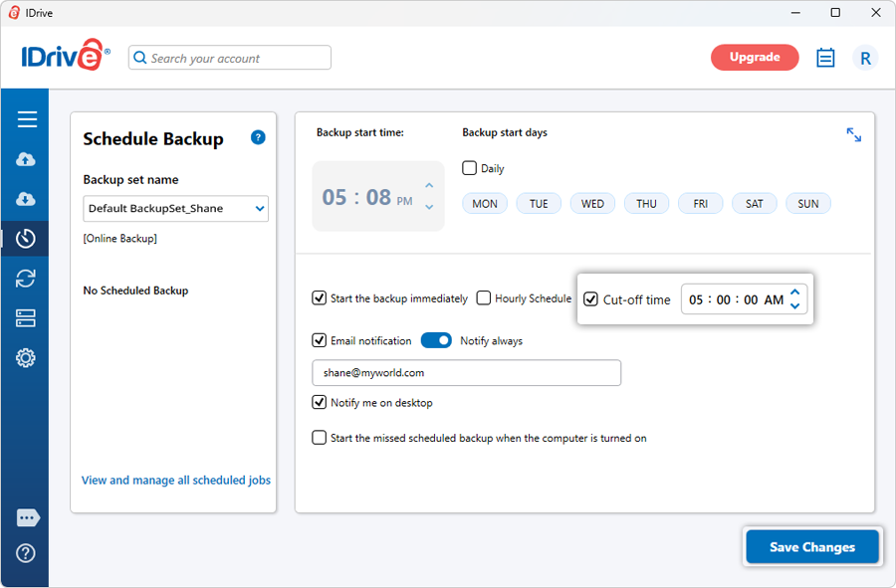Open the Server Backup sidebar icon
Image resolution: width=896 pixels, height=588 pixels.
(26, 318)
